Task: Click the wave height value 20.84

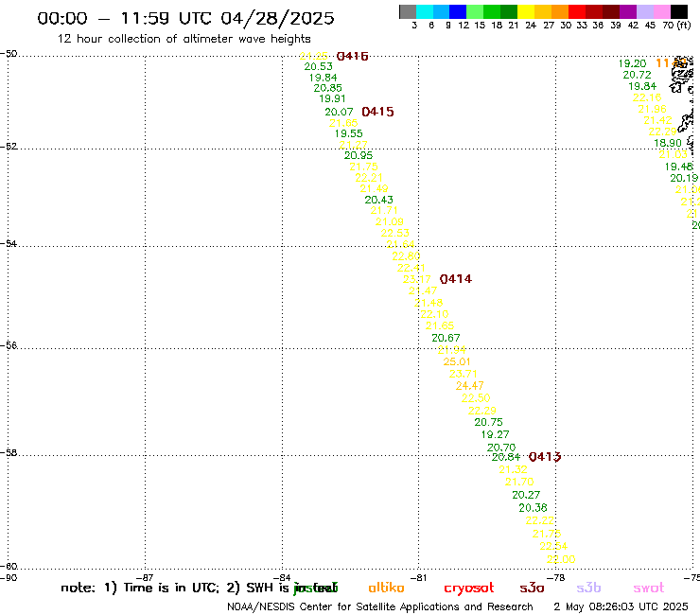Action: [506, 457]
